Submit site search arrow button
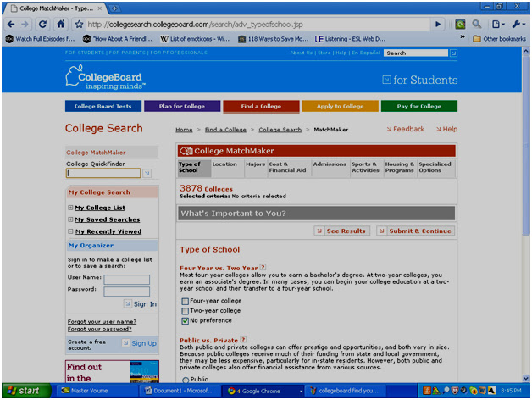The image size is (532, 400). [453, 53]
